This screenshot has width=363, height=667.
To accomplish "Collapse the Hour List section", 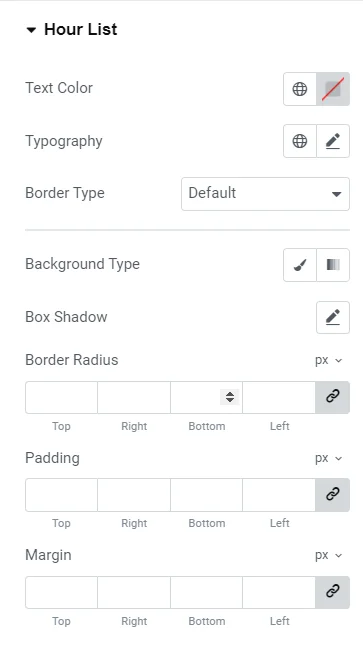I will [x=71, y=29].
